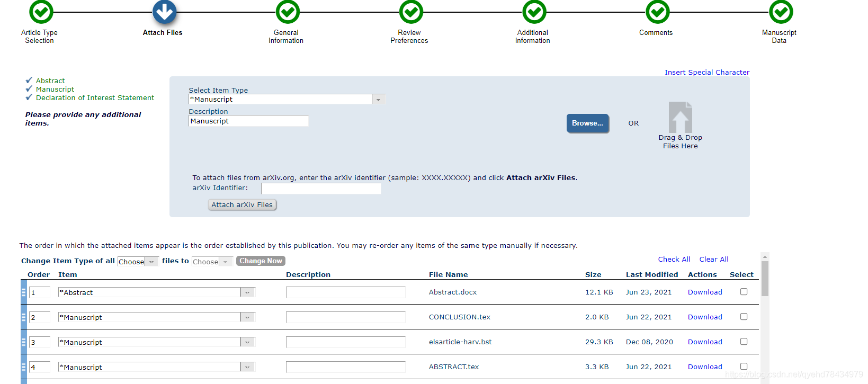Edit the order number field for CONCLUSION.tex
This screenshot has width=868, height=384.
pyautogui.click(x=39, y=317)
